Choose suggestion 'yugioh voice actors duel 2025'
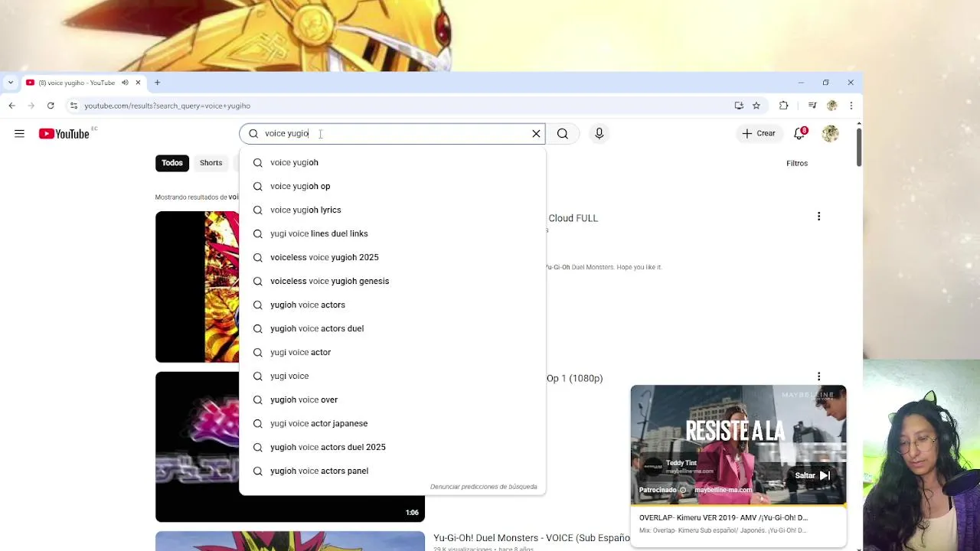 [x=392, y=447]
